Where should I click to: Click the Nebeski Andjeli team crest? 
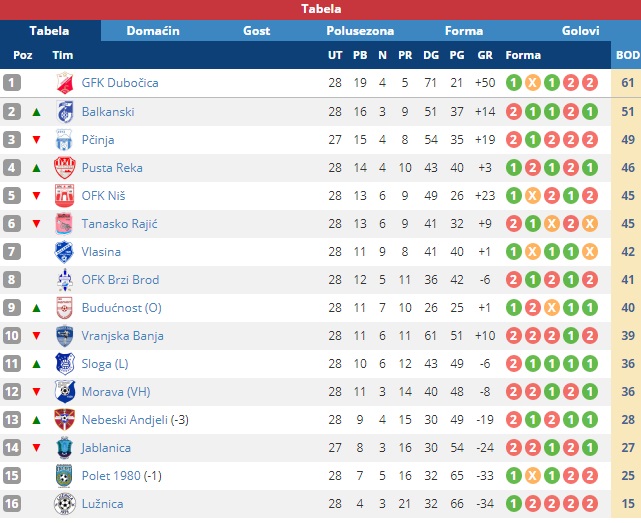tap(64, 419)
